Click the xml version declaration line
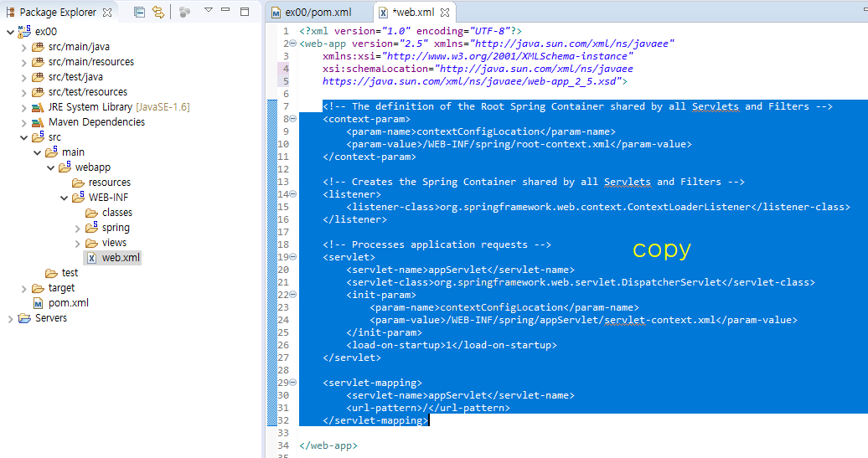 coord(411,31)
